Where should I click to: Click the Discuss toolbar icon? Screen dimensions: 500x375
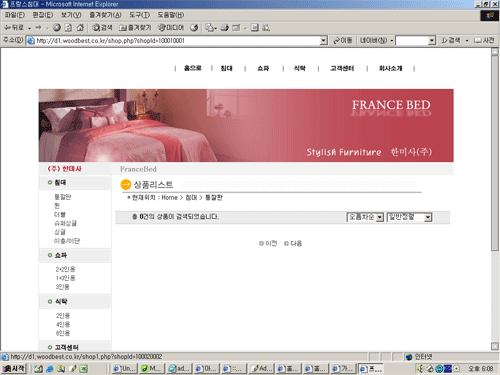click(255, 28)
